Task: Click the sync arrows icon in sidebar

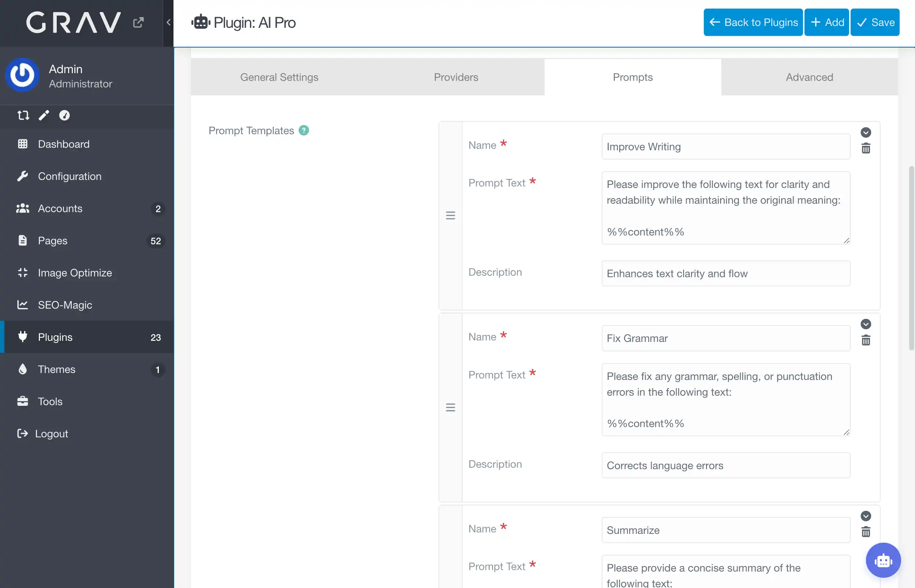Action: [23, 115]
